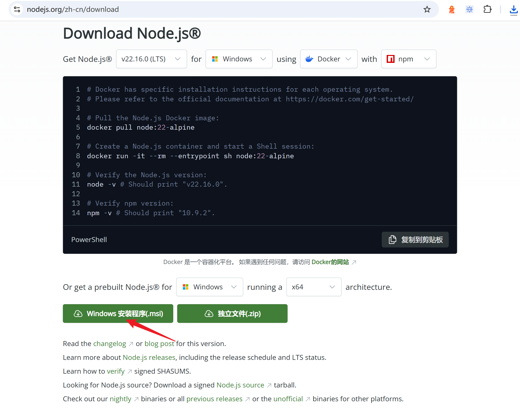Open the site information icon in address bar
This screenshot has width=520, height=420.
tap(17, 9)
